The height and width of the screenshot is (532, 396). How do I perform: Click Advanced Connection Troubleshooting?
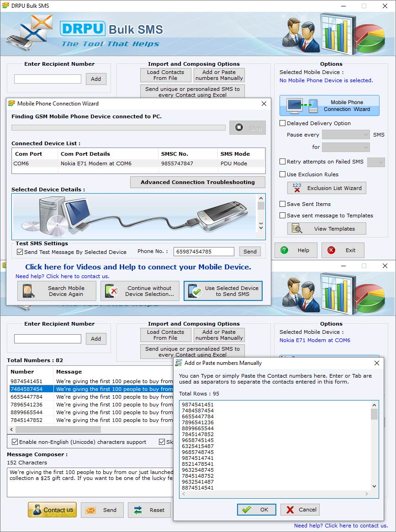pos(197,182)
